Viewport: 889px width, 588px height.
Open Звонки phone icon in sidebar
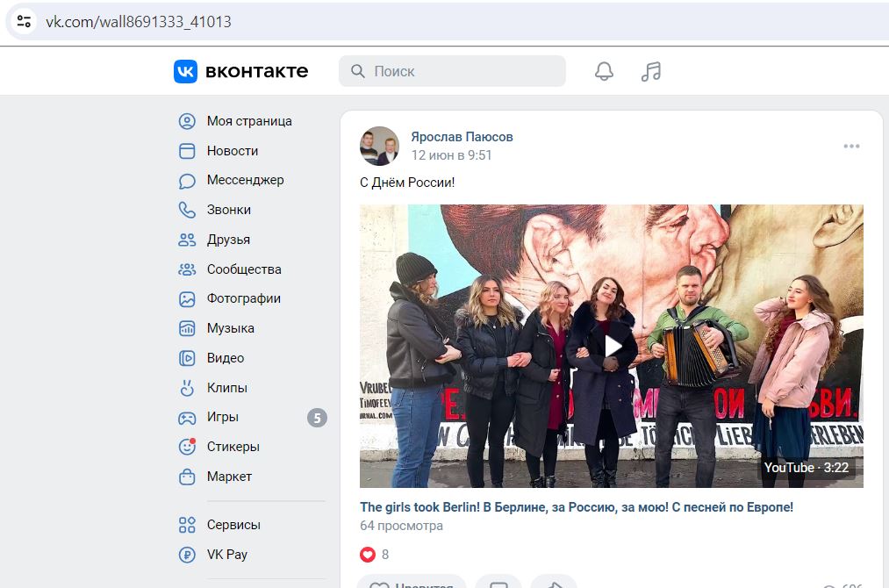pyautogui.click(x=187, y=210)
